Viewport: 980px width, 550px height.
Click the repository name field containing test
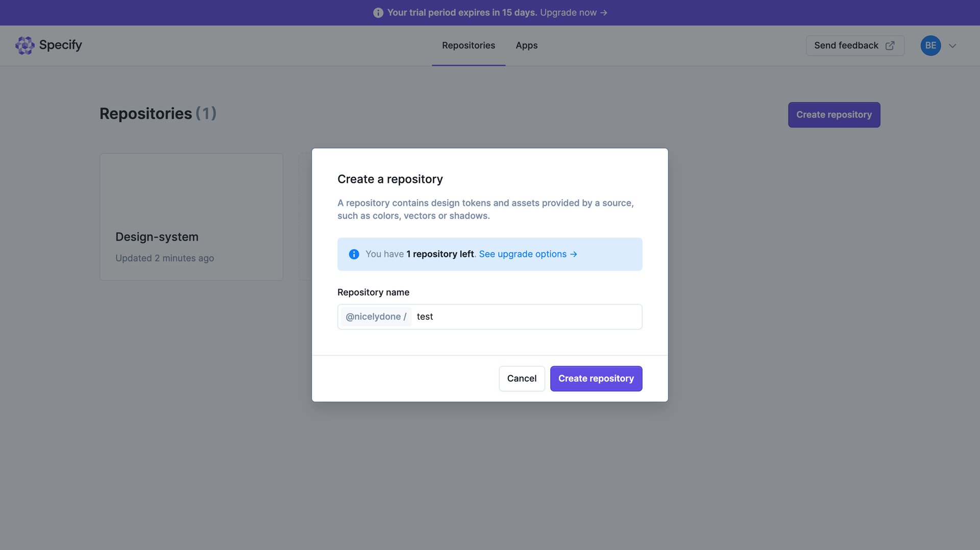coord(526,317)
